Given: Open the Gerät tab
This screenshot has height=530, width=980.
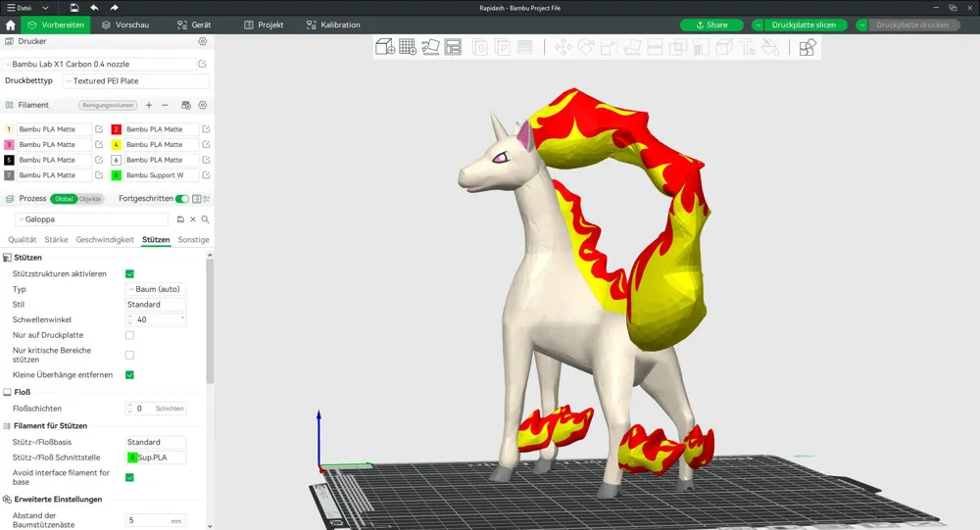Looking at the screenshot, I should tap(194, 25).
